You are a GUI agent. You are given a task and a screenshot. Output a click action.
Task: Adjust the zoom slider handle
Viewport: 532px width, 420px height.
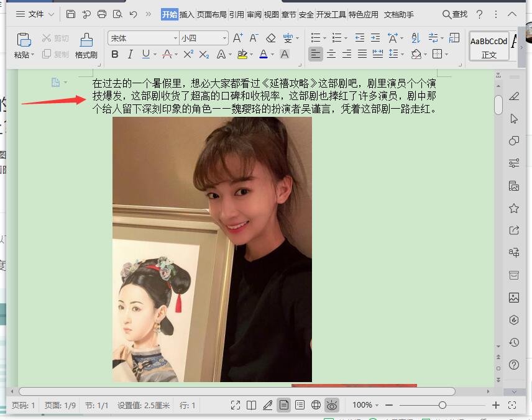pos(442,405)
